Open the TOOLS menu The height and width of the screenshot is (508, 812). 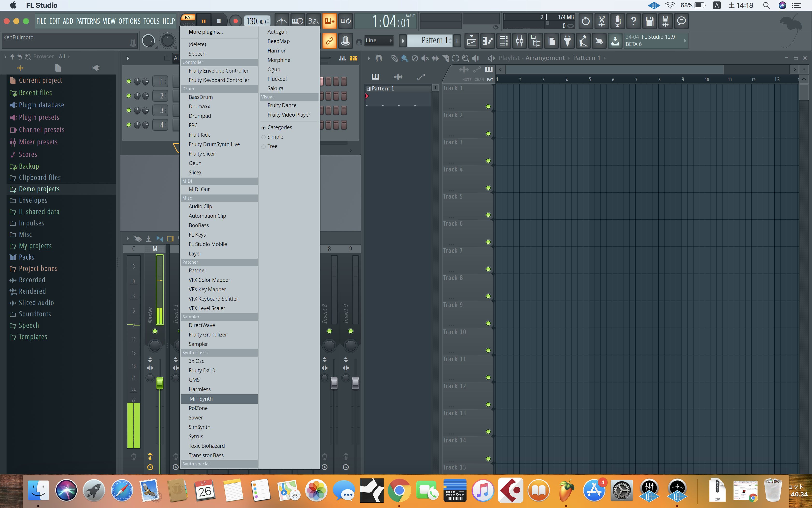tap(151, 21)
